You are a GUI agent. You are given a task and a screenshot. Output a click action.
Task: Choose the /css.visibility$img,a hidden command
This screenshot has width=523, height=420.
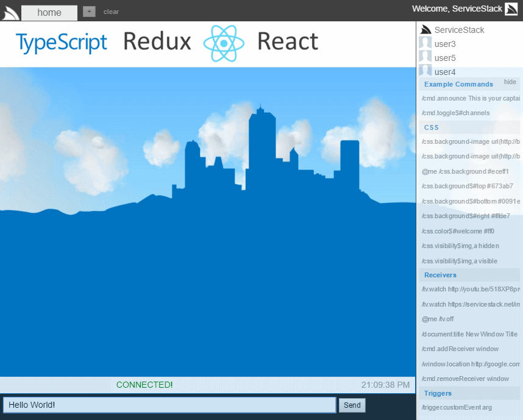460,246
